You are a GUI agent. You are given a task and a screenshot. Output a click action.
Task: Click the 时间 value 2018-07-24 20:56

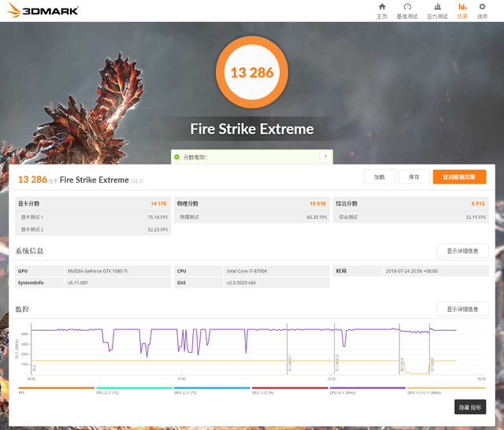[x=412, y=271]
